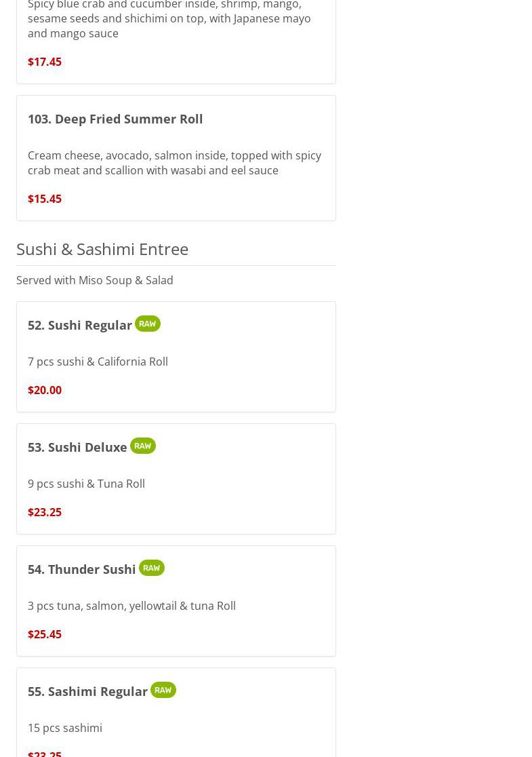Screen dimensions: 532x757
Task: Click the 15 pcs sashimi description
Action: point(65,728)
